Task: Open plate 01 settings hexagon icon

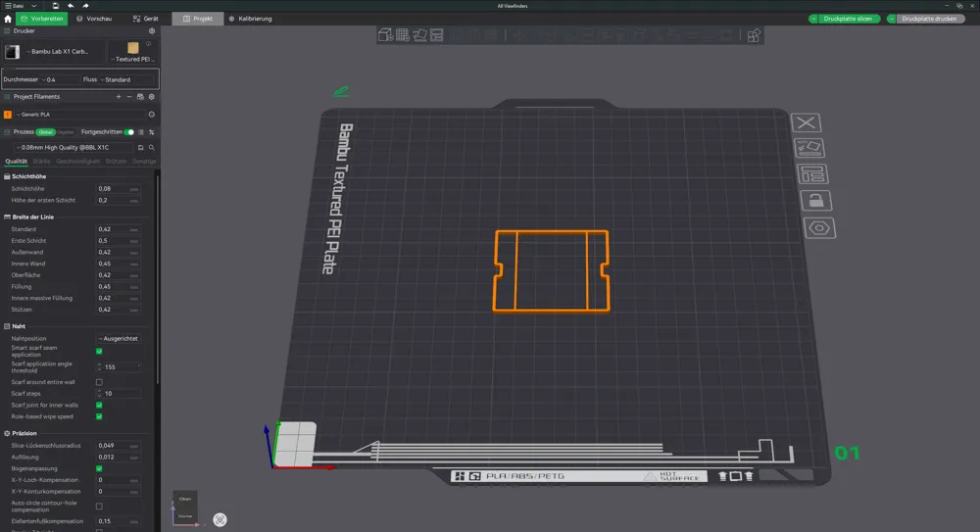Action: click(819, 227)
